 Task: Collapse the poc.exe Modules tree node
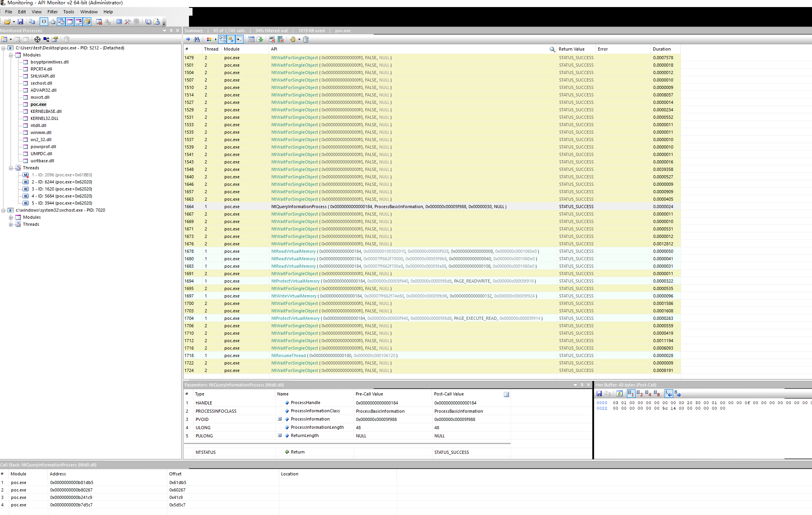(x=11, y=55)
